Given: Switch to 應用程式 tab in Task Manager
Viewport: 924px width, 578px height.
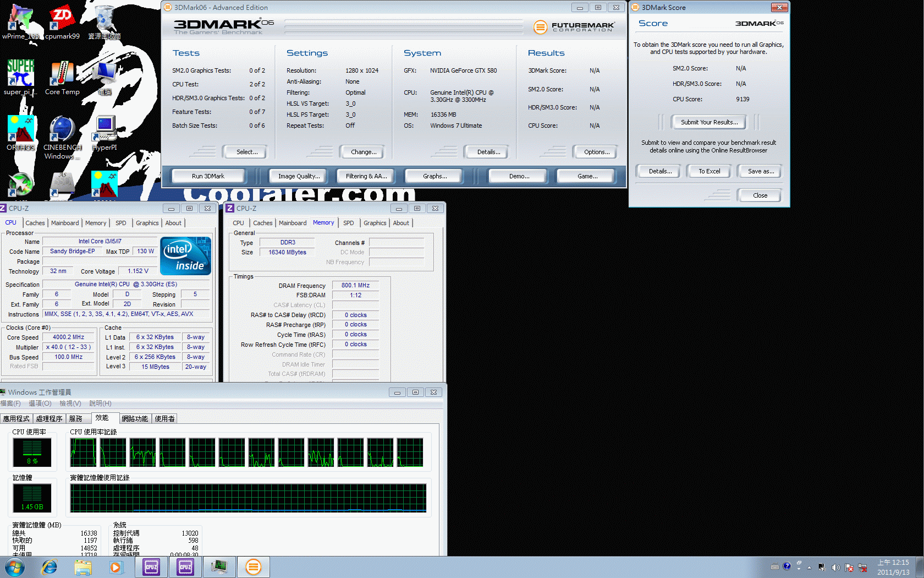Looking at the screenshot, I should 16,419.
